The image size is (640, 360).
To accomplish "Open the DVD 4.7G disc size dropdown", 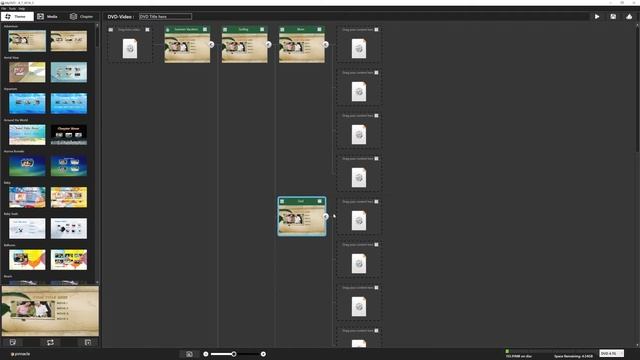I will click(x=611, y=353).
